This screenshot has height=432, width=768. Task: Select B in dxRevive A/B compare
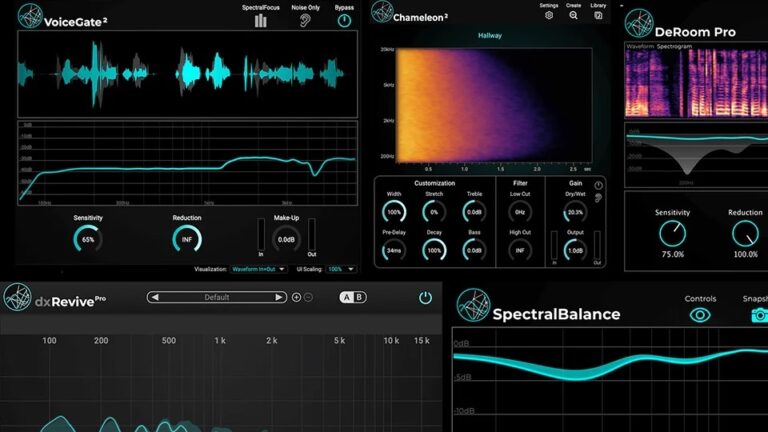[359, 297]
